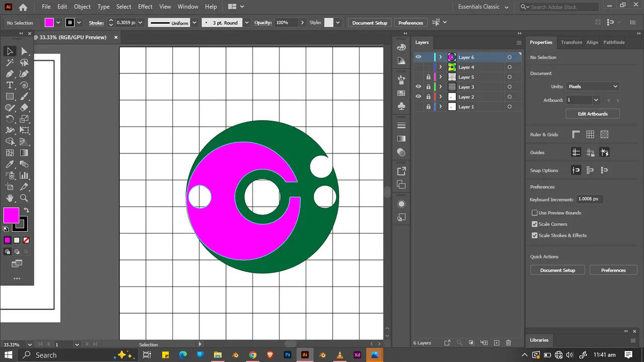
Task: Click Quick Actions Document Setup button
Action: pyautogui.click(x=557, y=270)
